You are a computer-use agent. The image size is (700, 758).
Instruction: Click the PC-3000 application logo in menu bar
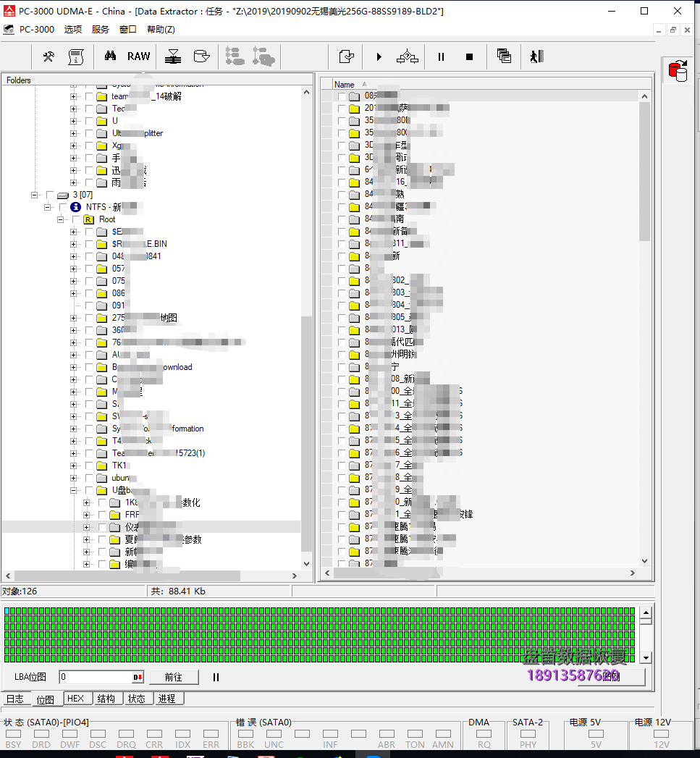(9, 30)
